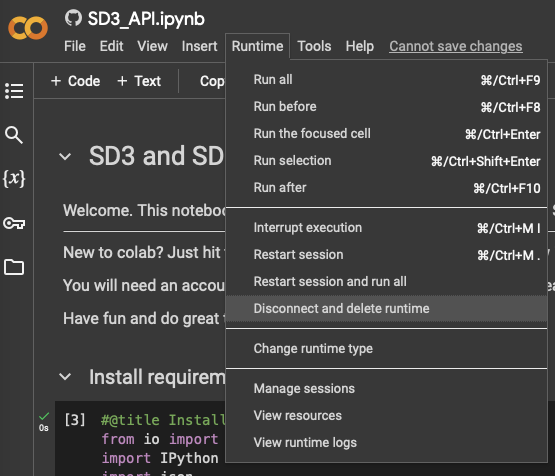555x476 pixels.
Task: Click the Copy to Drive toolbar button
Action: (x=212, y=81)
